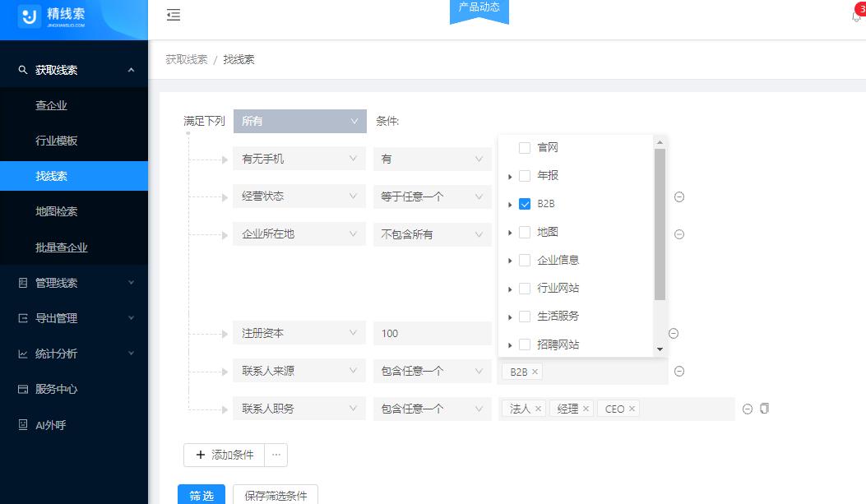The height and width of the screenshot is (504, 866).
Task: Expand the 招聘网站 tree entry
Action: click(511, 344)
